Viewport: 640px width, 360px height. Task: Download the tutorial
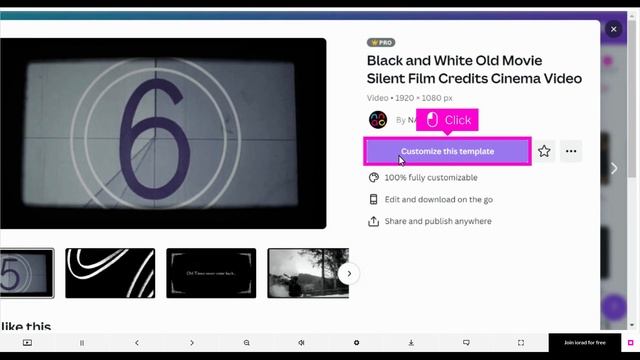point(411,342)
